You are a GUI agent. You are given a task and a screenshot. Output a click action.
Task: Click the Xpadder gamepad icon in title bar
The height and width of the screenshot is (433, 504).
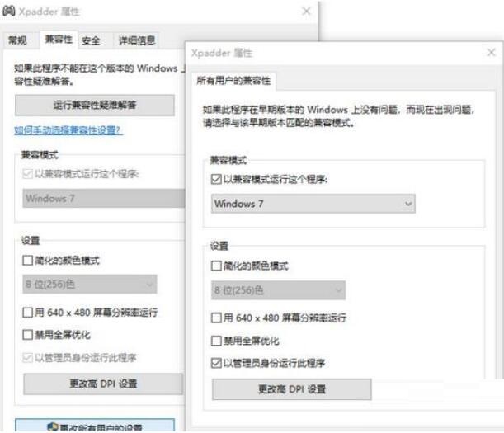point(9,11)
